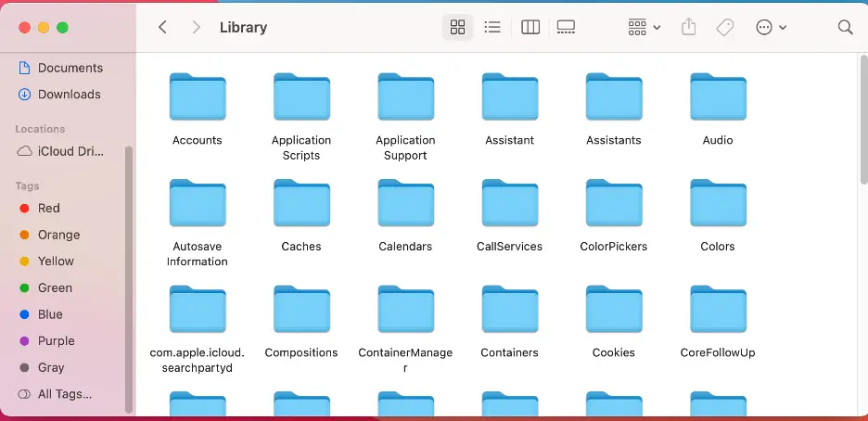Select the Audio folder

pos(718,109)
